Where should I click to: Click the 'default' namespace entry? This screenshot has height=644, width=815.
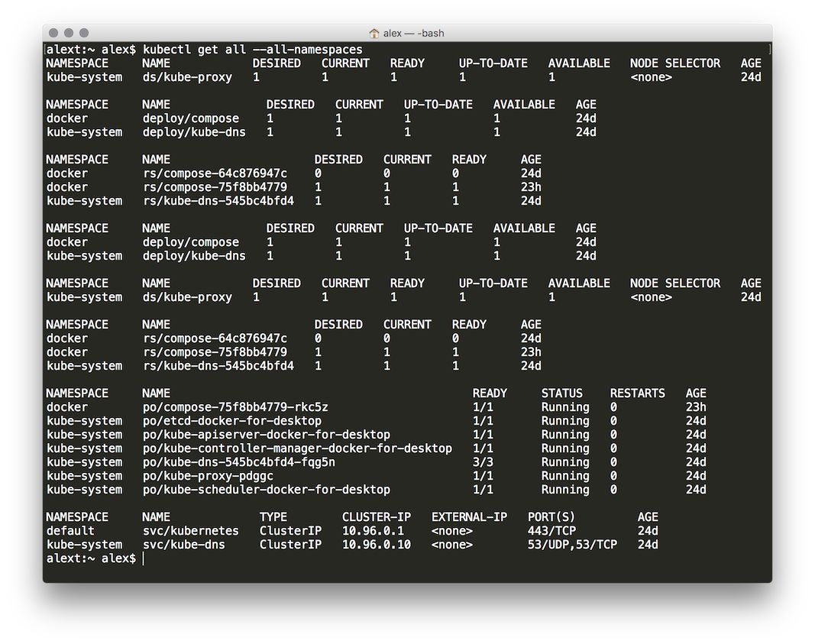70,531
